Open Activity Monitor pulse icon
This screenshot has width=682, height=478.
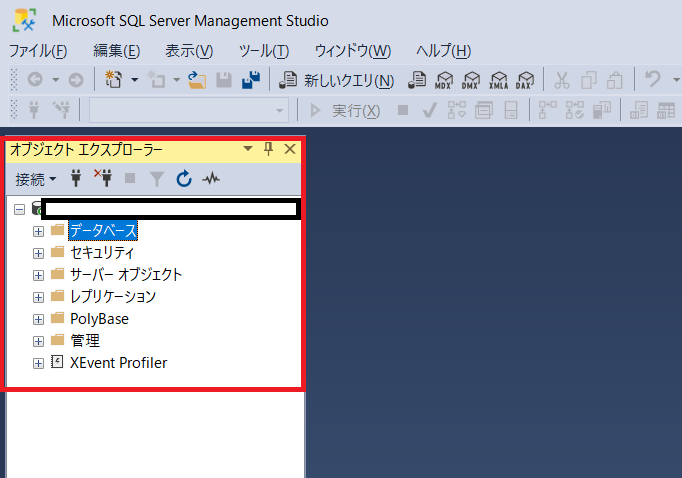coord(211,178)
